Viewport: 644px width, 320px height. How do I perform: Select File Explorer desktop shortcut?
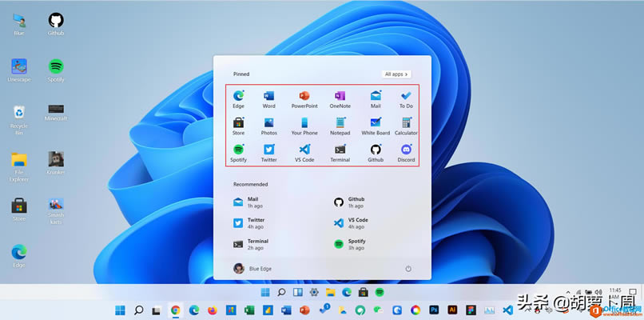point(19,167)
